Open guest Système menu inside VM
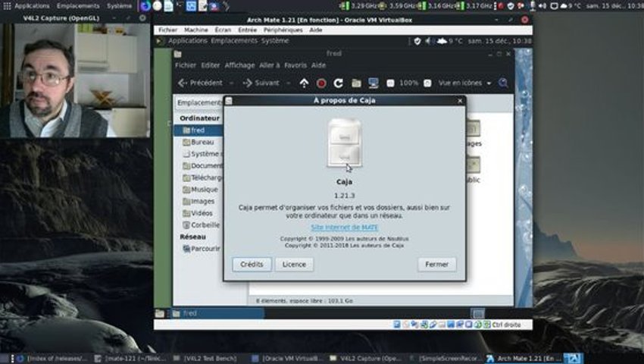The image size is (644, 364). click(275, 41)
